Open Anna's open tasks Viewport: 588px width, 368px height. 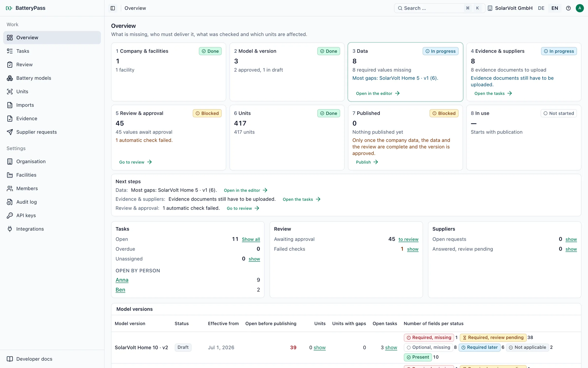pos(122,280)
